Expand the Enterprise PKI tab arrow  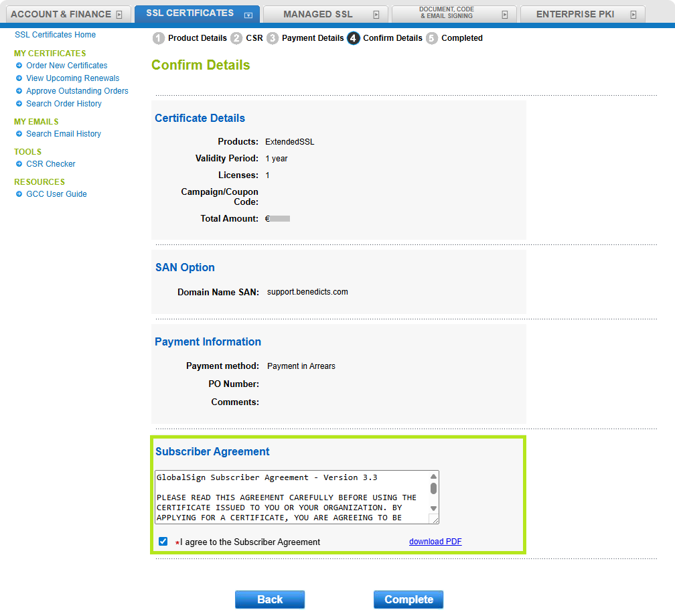[633, 15]
